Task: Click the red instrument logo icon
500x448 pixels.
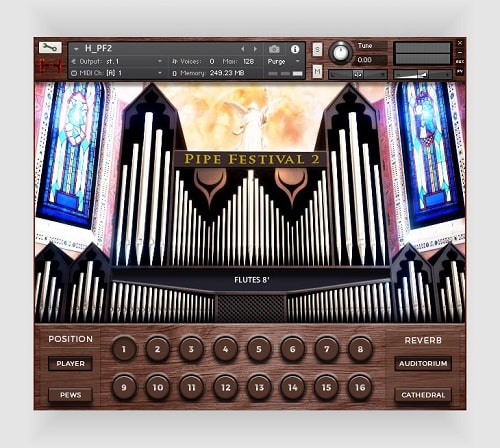Action: click(x=51, y=66)
